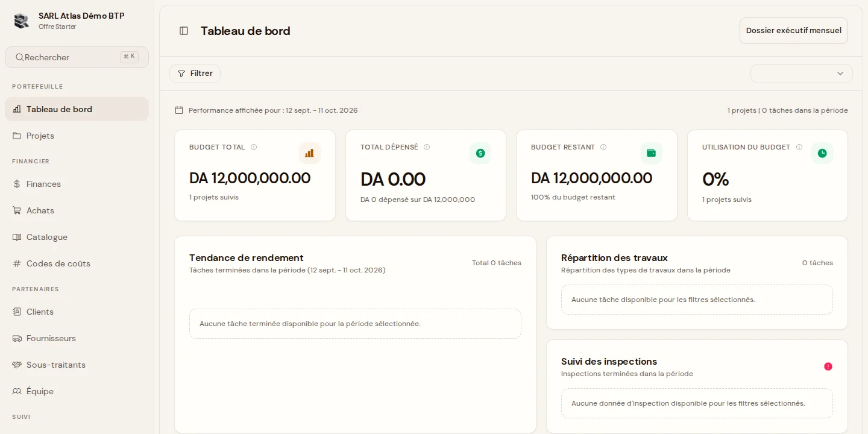Click '1 projets | 0 tâches dans la période' text

click(788, 110)
